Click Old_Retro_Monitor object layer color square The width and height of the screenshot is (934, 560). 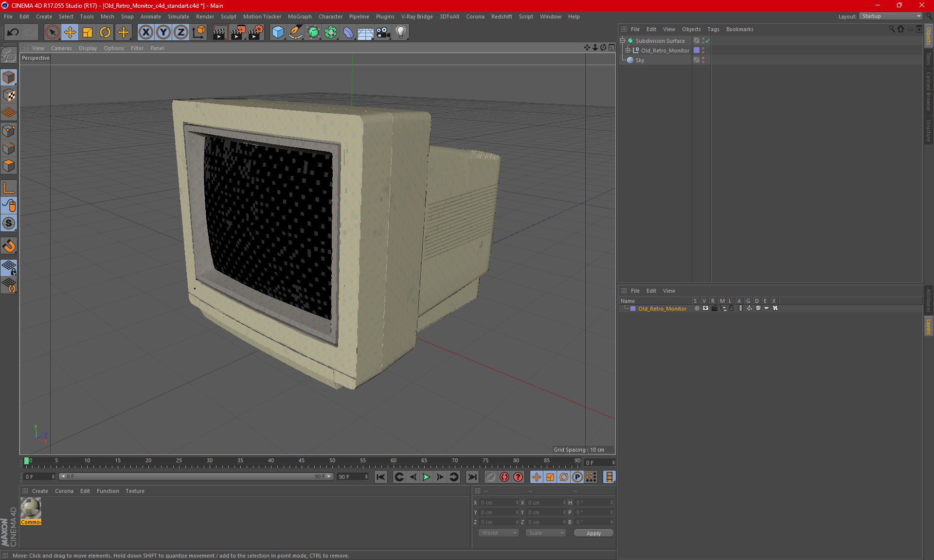[697, 50]
